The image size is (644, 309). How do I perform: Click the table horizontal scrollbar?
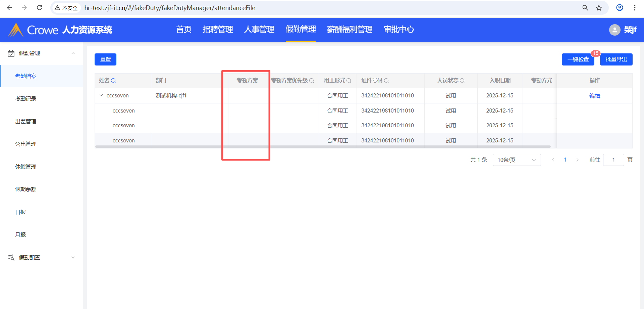[x=323, y=146]
